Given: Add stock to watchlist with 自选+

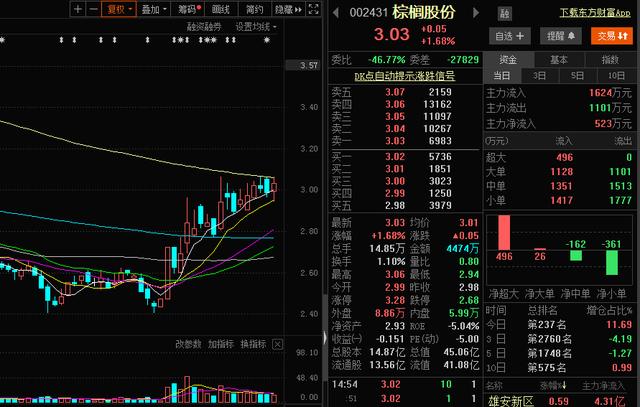Looking at the screenshot, I should [510, 36].
